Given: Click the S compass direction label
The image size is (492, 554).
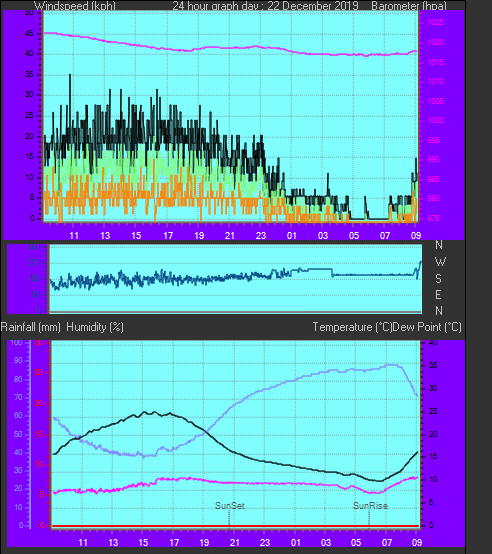Looking at the screenshot, I should pyautogui.click(x=438, y=279).
